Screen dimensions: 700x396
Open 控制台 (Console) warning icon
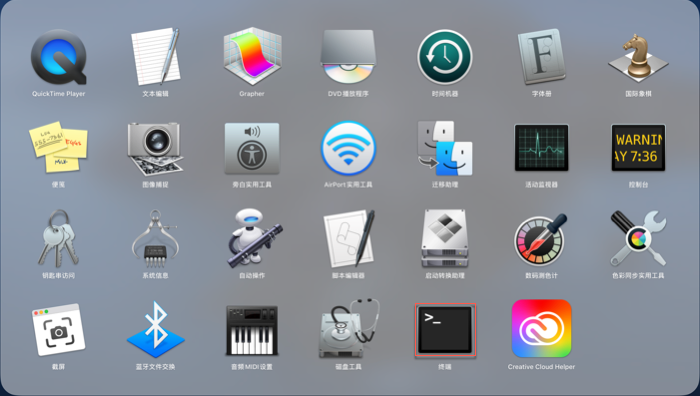click(x=638, y=148)
